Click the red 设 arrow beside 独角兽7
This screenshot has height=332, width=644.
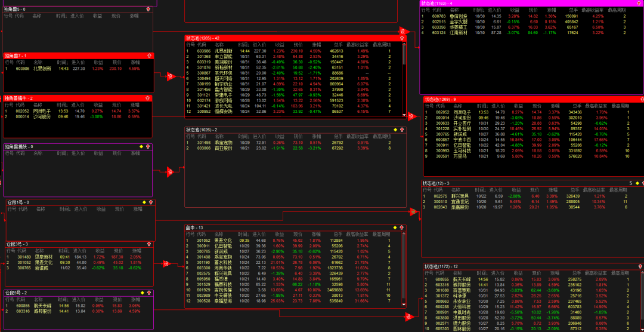point(169,76)
